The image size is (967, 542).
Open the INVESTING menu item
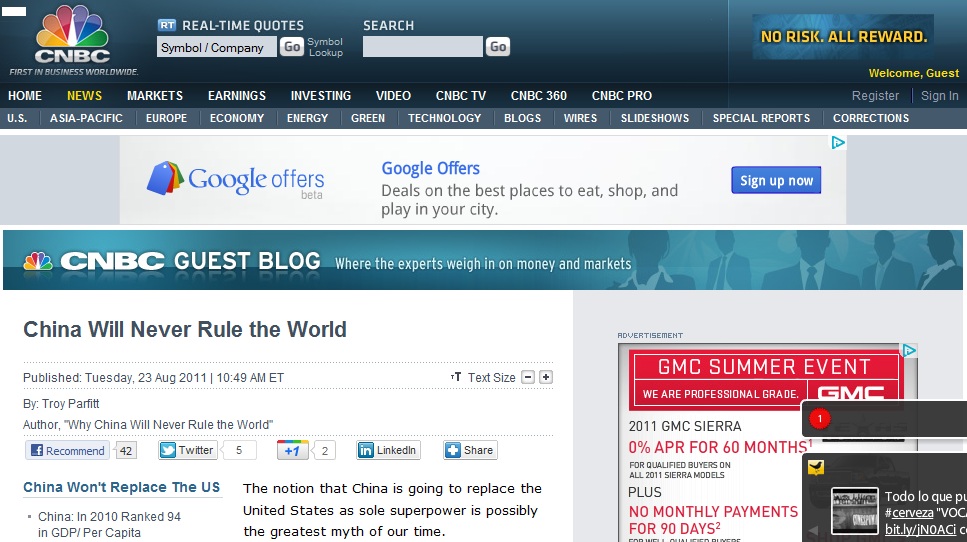pos(321,96)
